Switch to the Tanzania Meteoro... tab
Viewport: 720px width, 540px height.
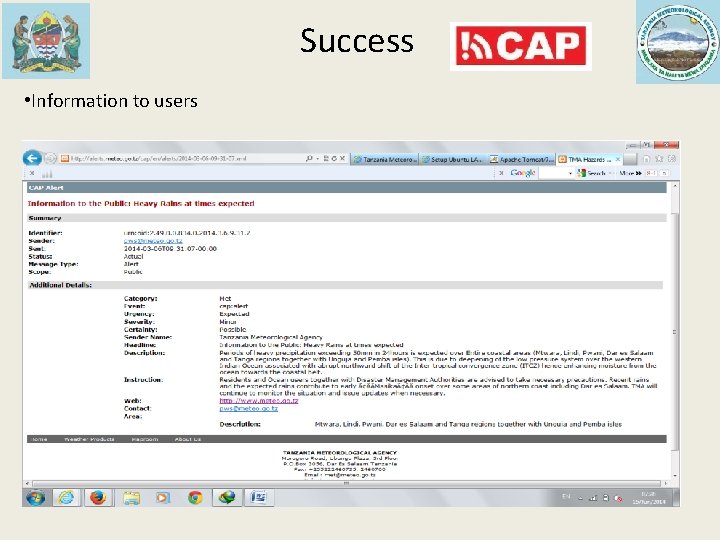pyautogui.click(x=385, y=159)
